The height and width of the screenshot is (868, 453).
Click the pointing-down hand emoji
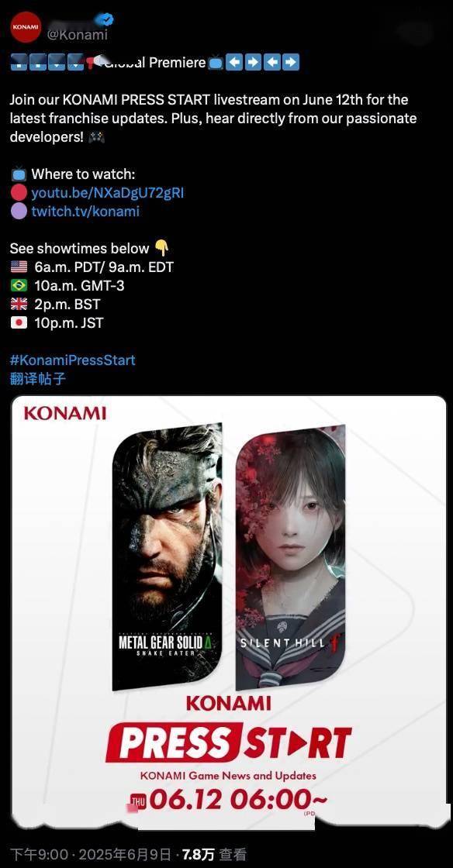click(x=161, y=248)
